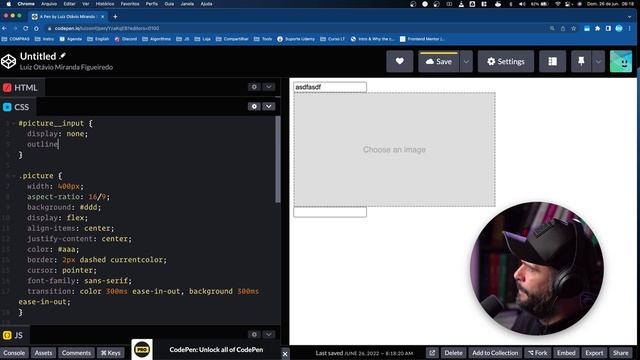Expand the JS editor options chevron
The image size is (640, 360).
coord(269,334)
